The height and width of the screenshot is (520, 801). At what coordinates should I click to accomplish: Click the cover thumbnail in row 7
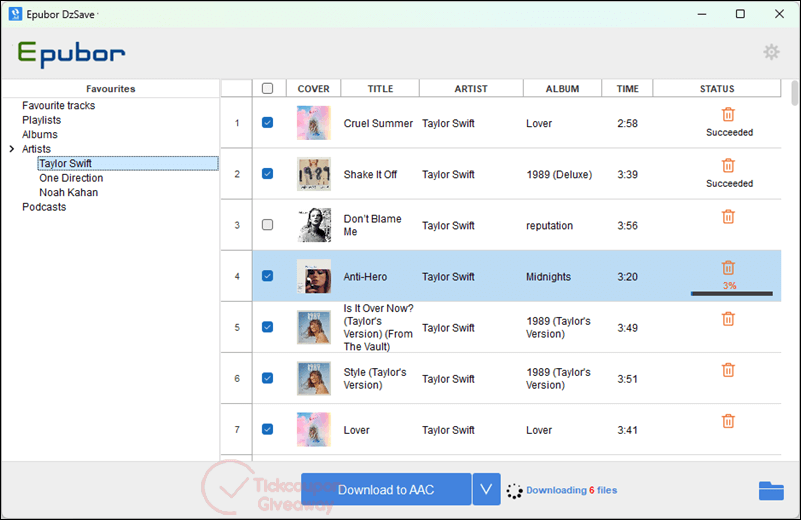(x=314, y=429)
